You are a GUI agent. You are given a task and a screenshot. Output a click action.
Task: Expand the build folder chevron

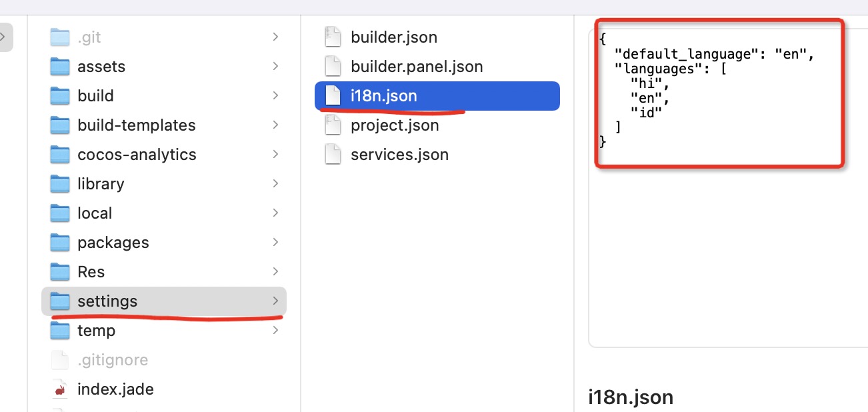click(275, 96)
